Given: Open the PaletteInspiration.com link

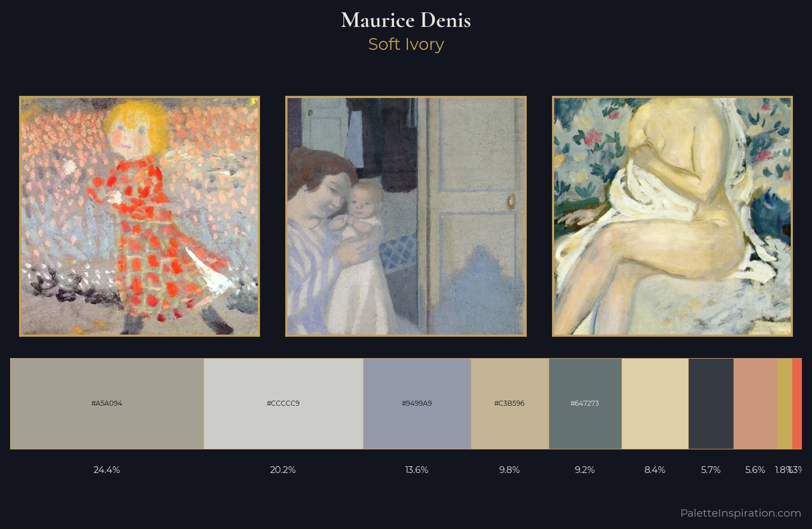Looking at the screenshot, I should pyautogui.click(x=740, y=513).
